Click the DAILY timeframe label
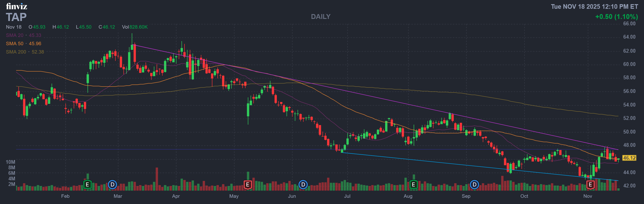 320,17
